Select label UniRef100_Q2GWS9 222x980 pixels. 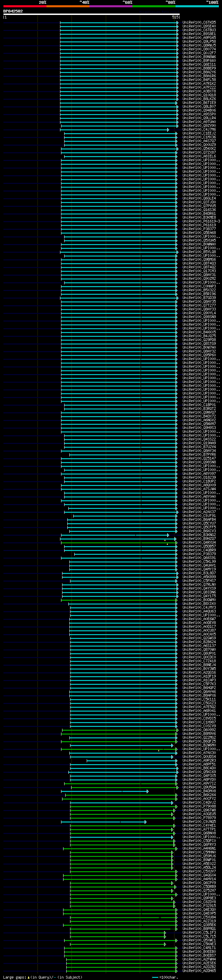pyautogui.click(x=199, y=638)
